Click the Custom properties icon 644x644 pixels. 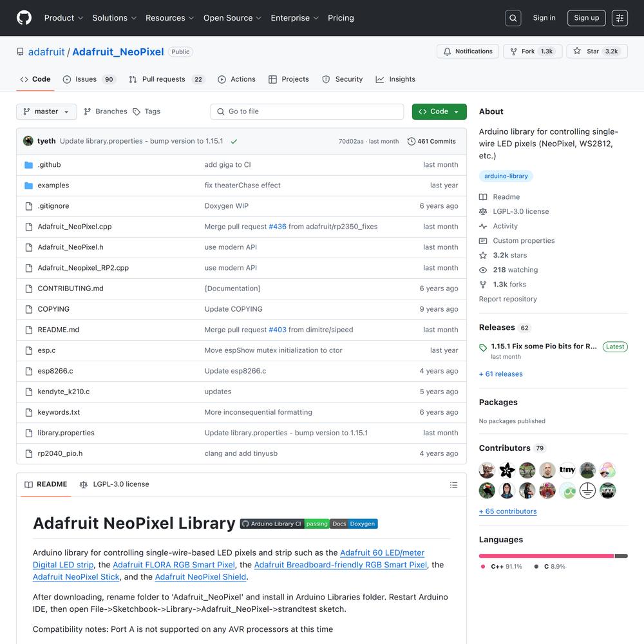tap(483, 241)
